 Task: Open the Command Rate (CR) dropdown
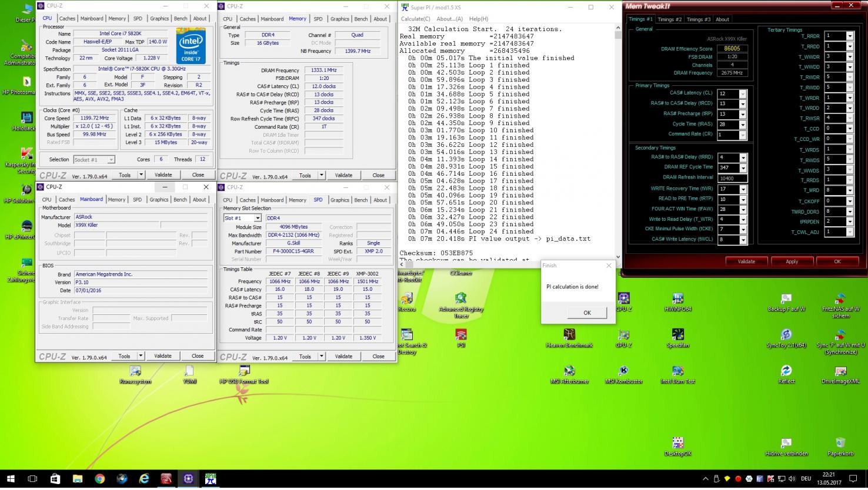(743, 135)
